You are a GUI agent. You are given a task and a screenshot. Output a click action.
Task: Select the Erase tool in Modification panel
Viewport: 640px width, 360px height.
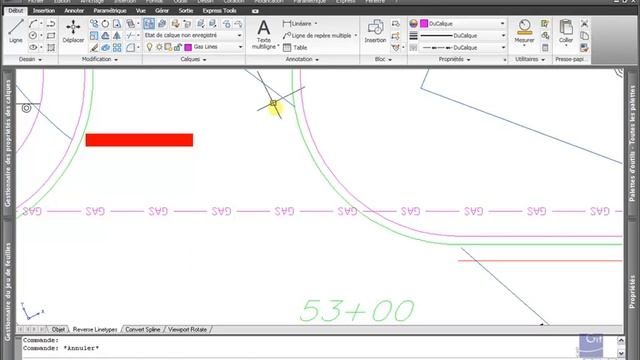click(x=94, y=48)
